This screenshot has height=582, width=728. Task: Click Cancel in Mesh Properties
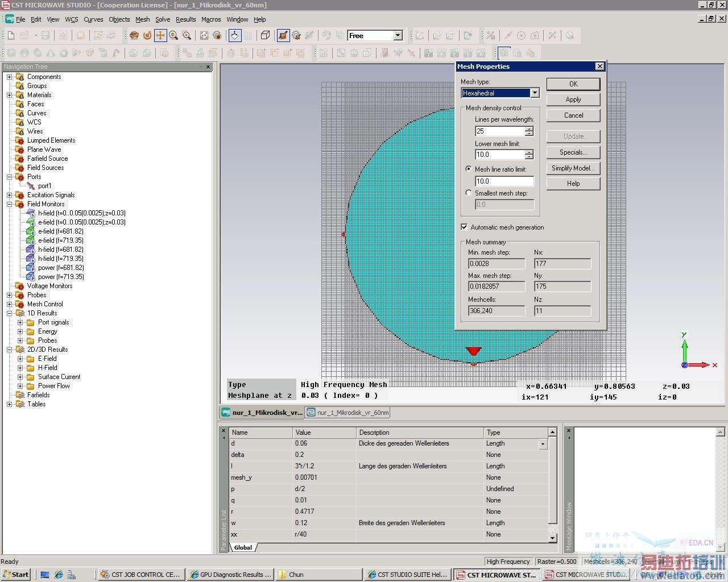pos(573,115)
